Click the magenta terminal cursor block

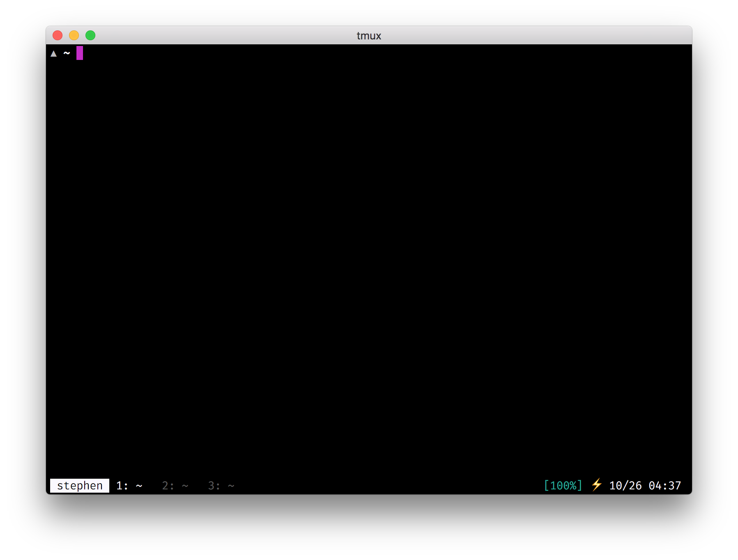pos(80,53)
